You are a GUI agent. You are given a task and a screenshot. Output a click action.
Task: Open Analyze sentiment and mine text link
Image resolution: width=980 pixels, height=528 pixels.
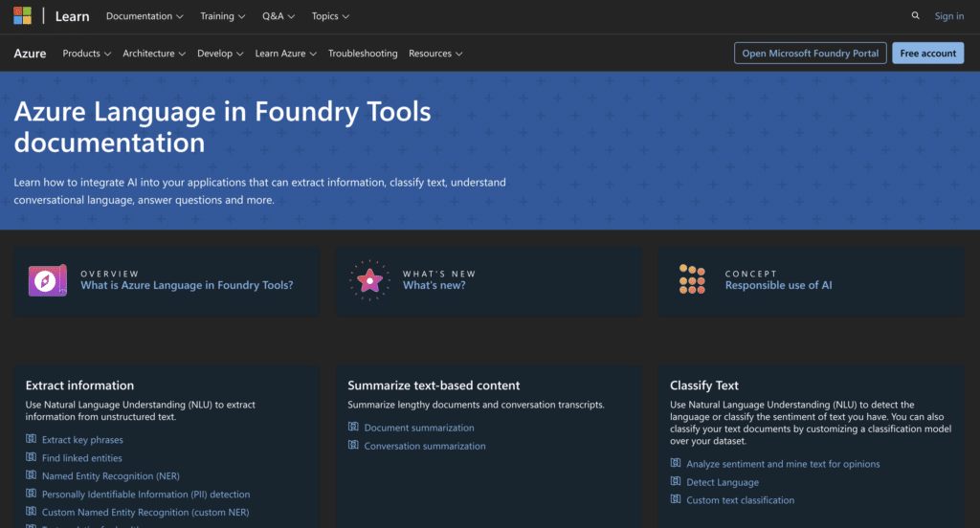783,464
